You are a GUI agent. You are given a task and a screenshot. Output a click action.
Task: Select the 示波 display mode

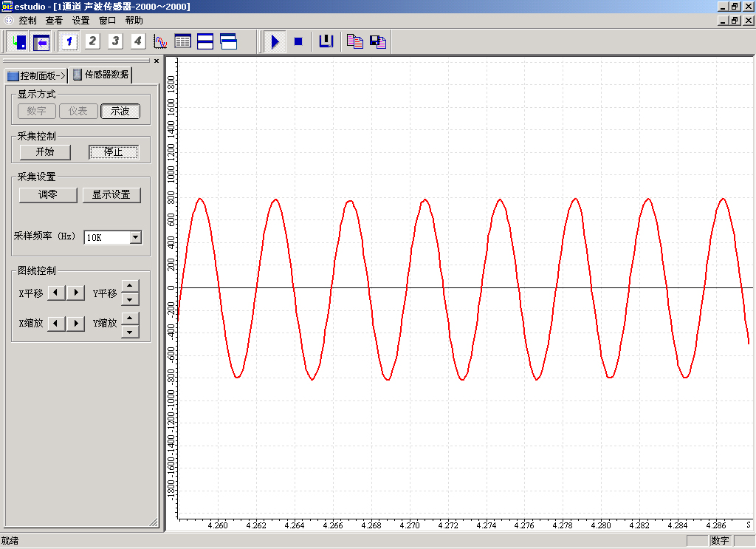click(120, 111)
